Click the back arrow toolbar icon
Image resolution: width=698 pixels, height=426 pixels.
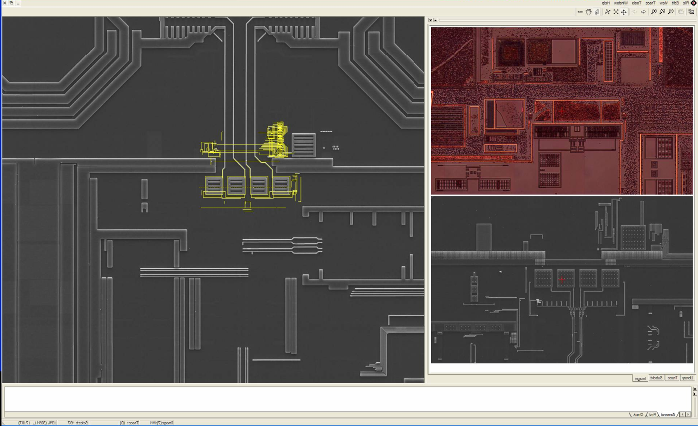point(644,12)
